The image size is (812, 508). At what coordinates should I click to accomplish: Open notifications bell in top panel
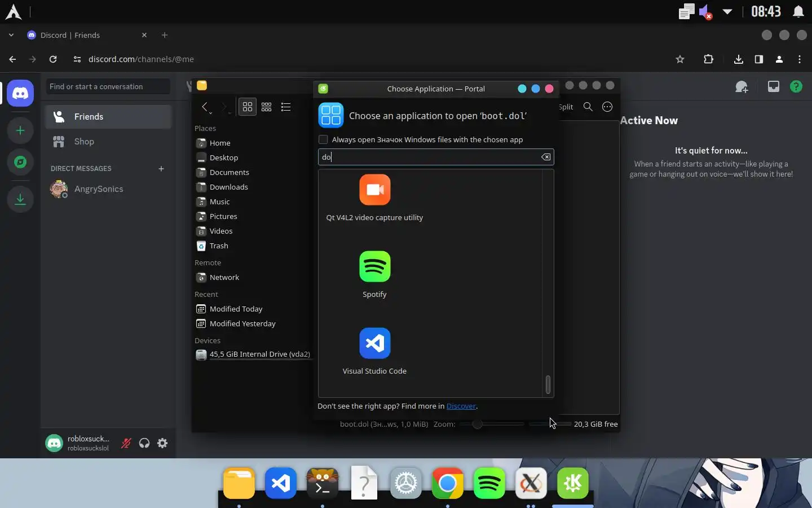[x=798, y=11]
